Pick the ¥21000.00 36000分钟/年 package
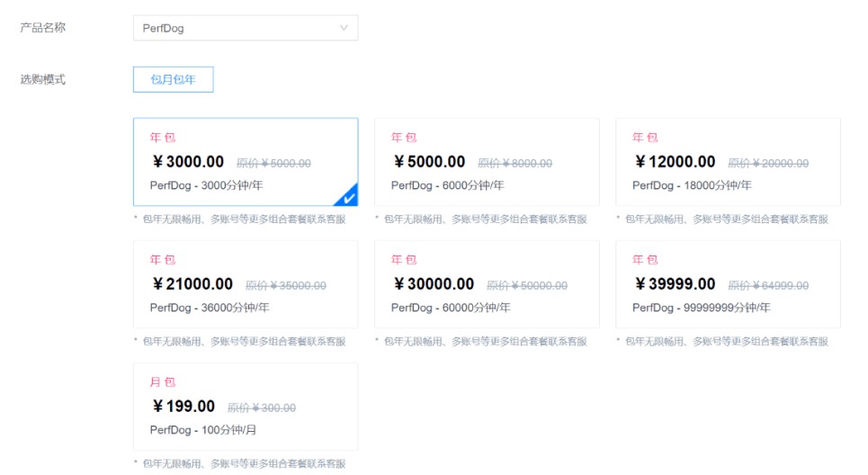 point(246,284)
